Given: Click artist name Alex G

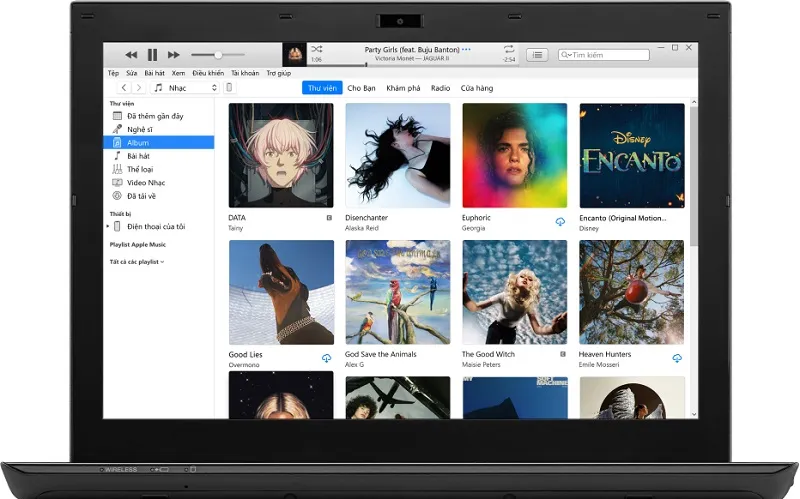Looking at the screenshot, I should pyautogui.click(x=355, y=364).
